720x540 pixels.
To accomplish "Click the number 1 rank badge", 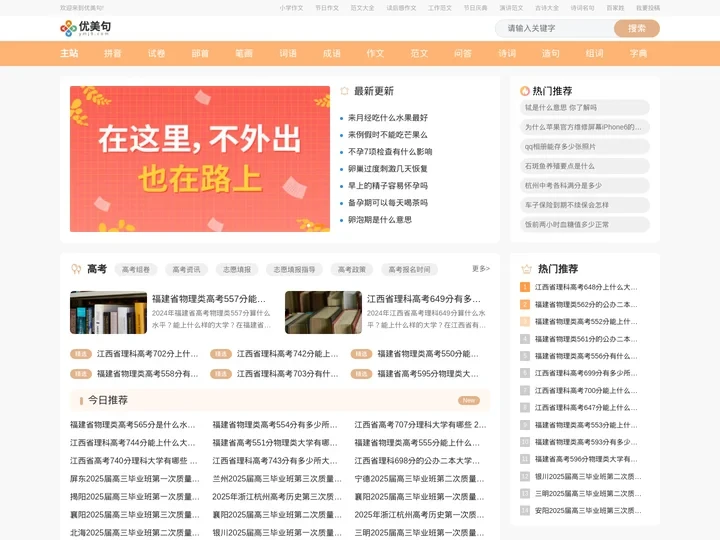I will pos(525,287).
